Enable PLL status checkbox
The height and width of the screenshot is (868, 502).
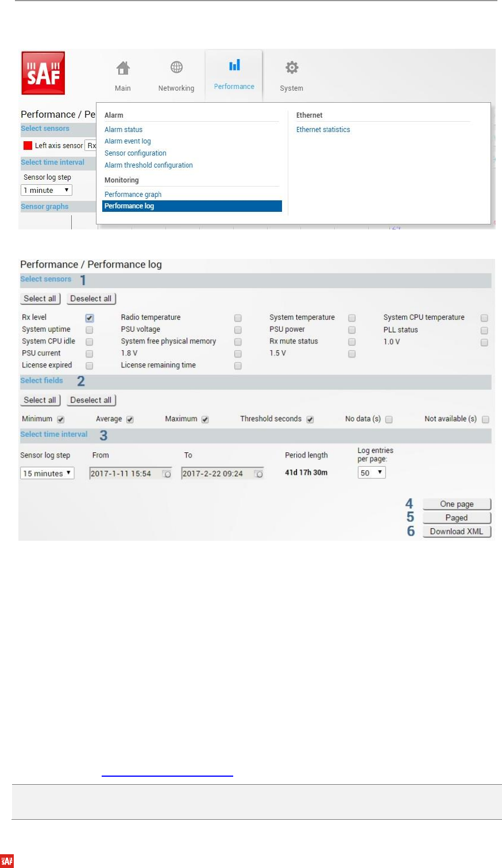[x=484, y=331]
